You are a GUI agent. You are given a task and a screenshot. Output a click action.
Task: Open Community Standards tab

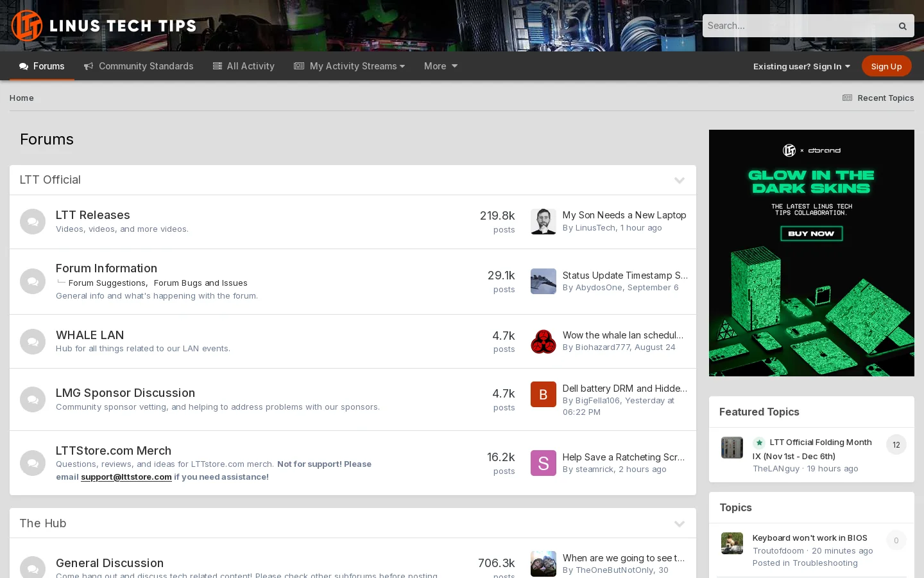pyautogui.click(x=139, y=66)
